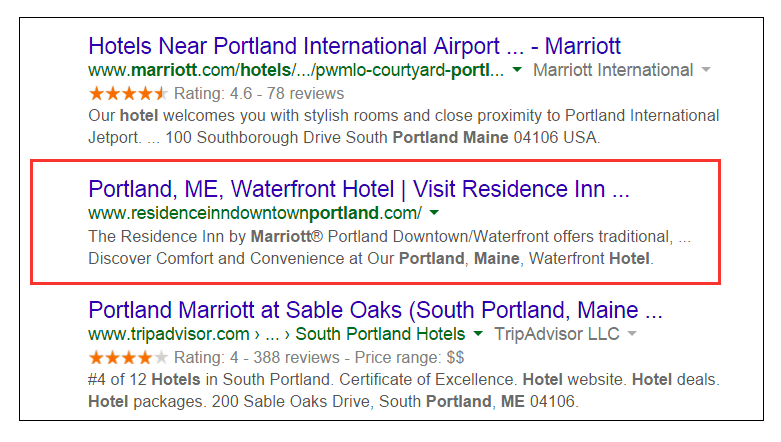Click the TripAdvisor LLC publisher label
This screenshot has width=781, height=442.
tap(556, 334)
